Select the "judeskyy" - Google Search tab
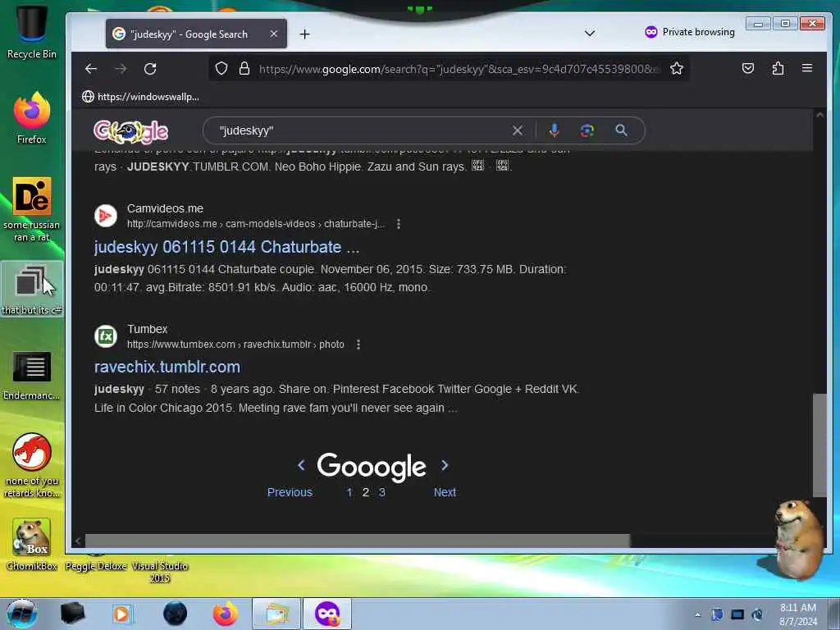This screenshot has height=630, width=840. (x=196, y=34)
